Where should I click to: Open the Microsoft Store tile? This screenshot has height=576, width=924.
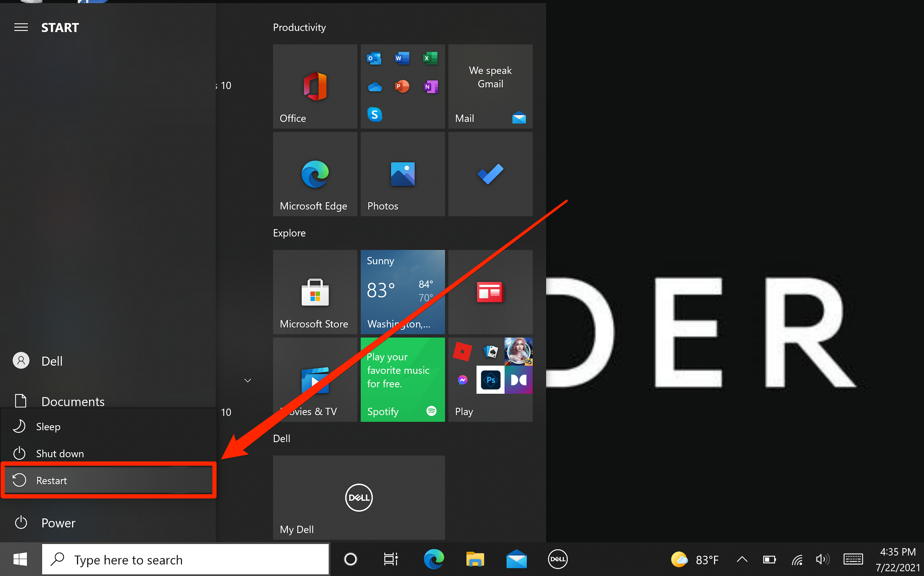click(x=315, y=292)
